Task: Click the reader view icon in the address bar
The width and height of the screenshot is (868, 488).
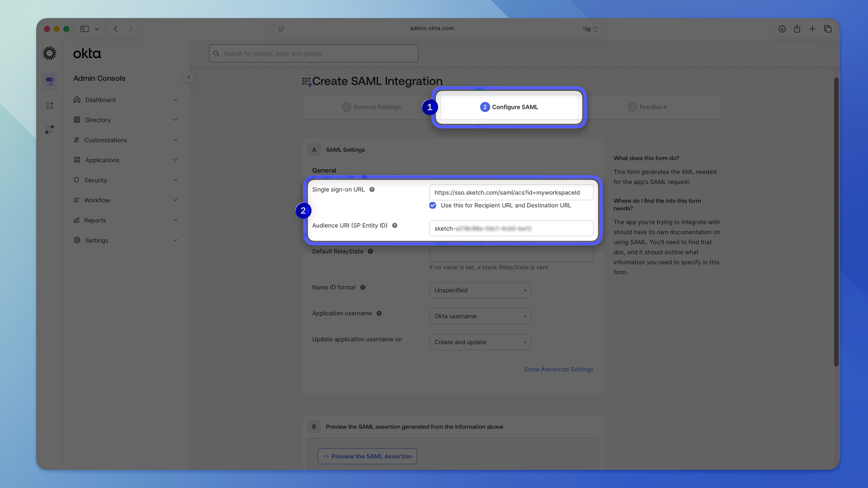Action: (281, 29)
